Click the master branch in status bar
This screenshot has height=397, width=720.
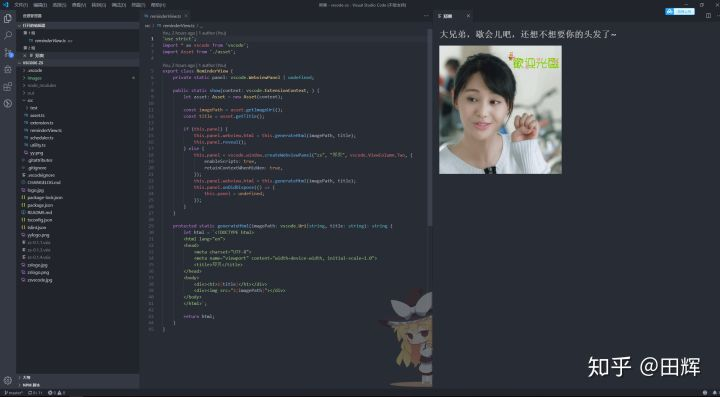pyautogui.click(x=13, y=393)
